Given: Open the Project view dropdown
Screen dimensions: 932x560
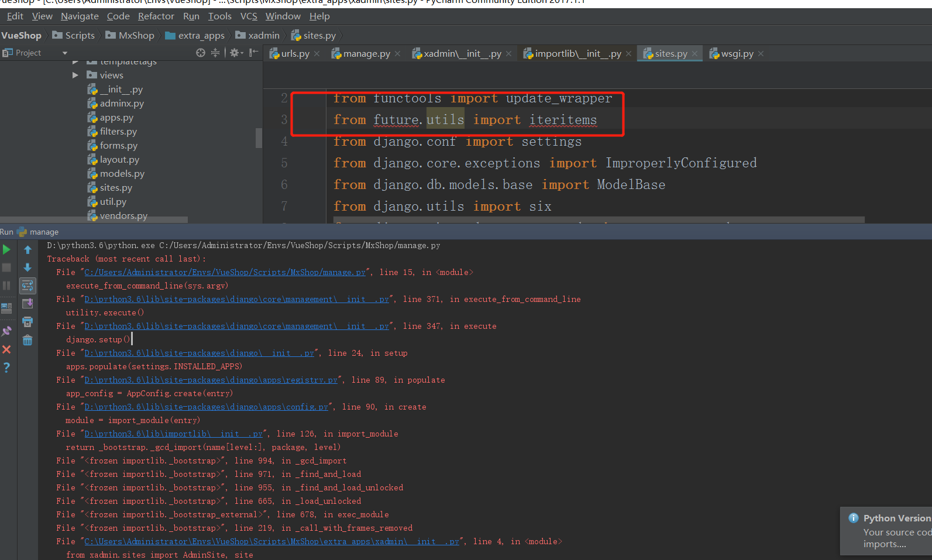Looking at the screenshot, I should 64,53.
